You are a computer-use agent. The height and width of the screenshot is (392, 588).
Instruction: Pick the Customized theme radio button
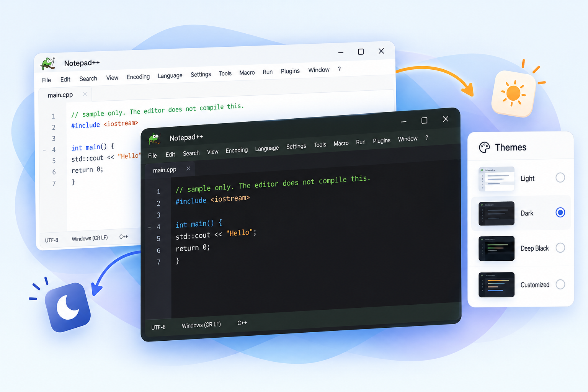pyautogui.click(x=560, y=284)
